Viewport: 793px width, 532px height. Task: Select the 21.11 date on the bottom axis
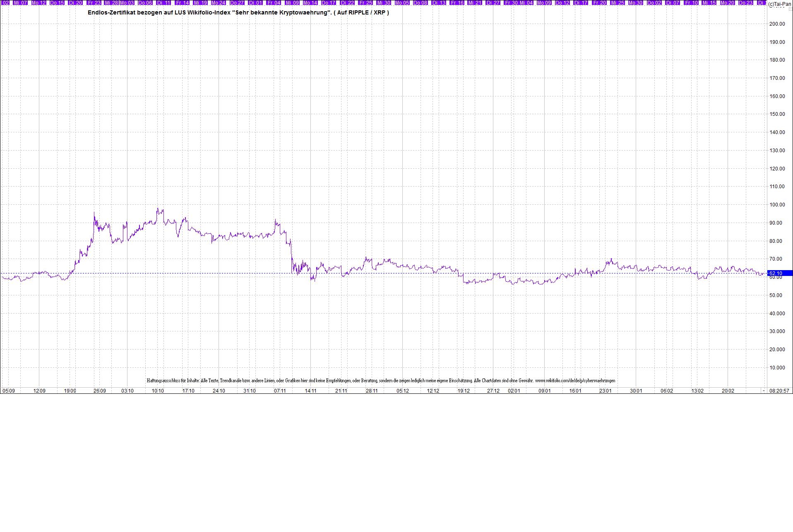pos(341,391)
